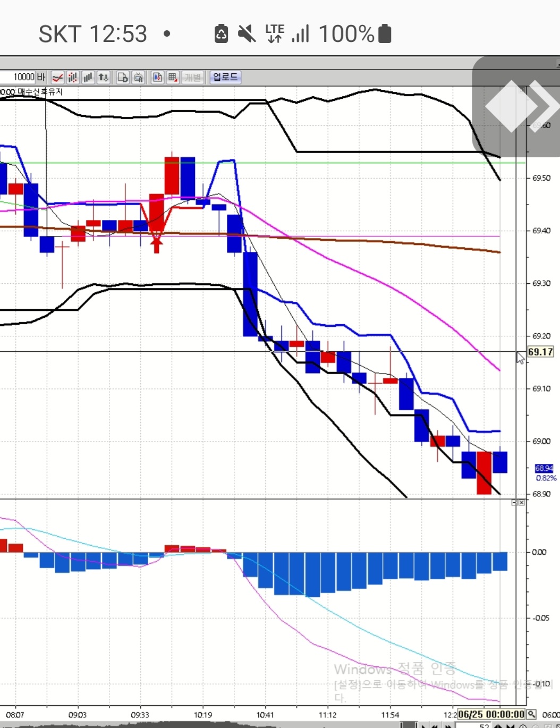This screenshot has width=560, height=728.
Task: Click the red buy signal arrow
Action: tap(156, 246)
